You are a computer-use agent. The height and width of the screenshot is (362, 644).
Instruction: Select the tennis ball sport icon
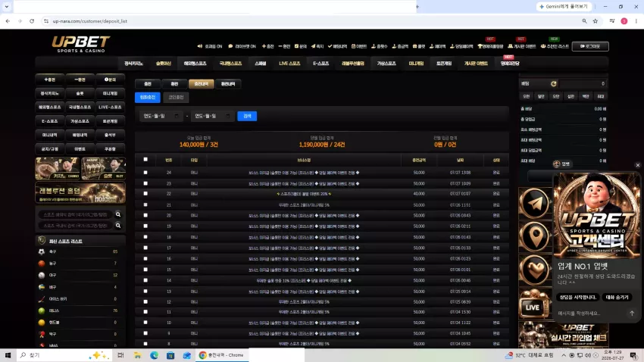click(42, 311)
